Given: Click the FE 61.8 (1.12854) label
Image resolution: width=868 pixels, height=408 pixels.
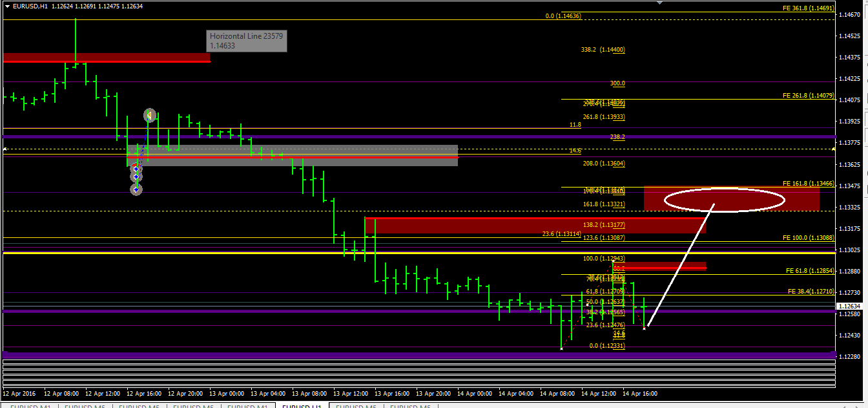Looking at the screenshot, I should click(x=809, y=270).
